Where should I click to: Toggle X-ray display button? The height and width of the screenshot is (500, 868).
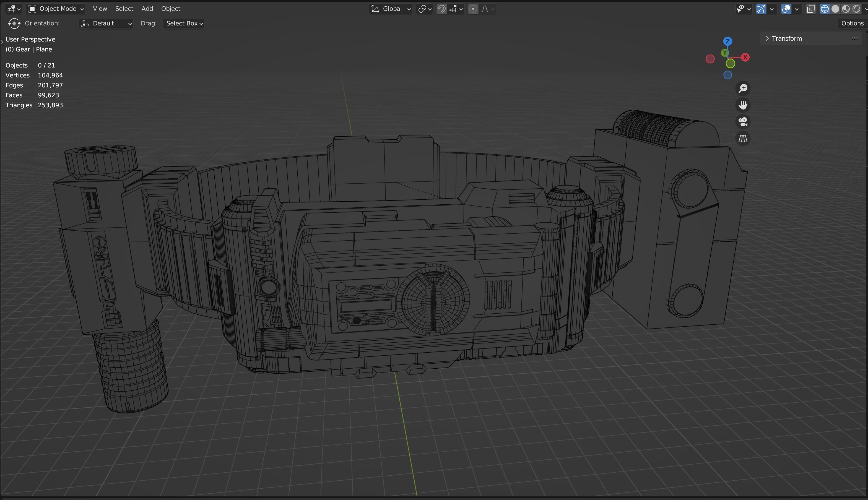(x=811, y=9)
